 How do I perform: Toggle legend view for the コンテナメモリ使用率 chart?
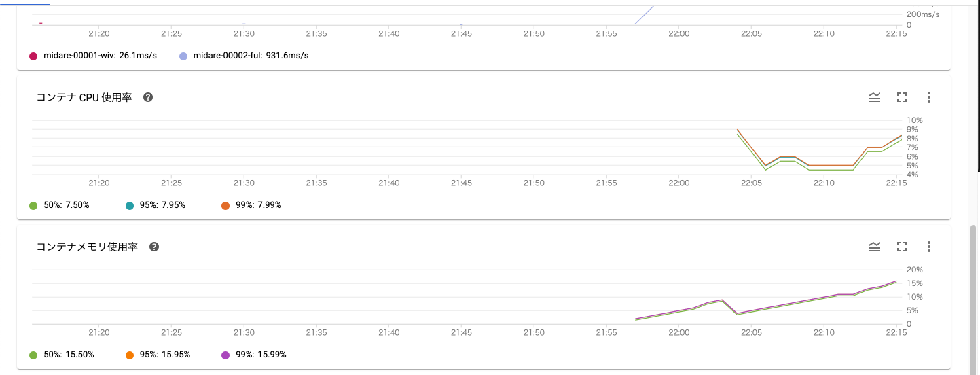click(x=875, y=247)
